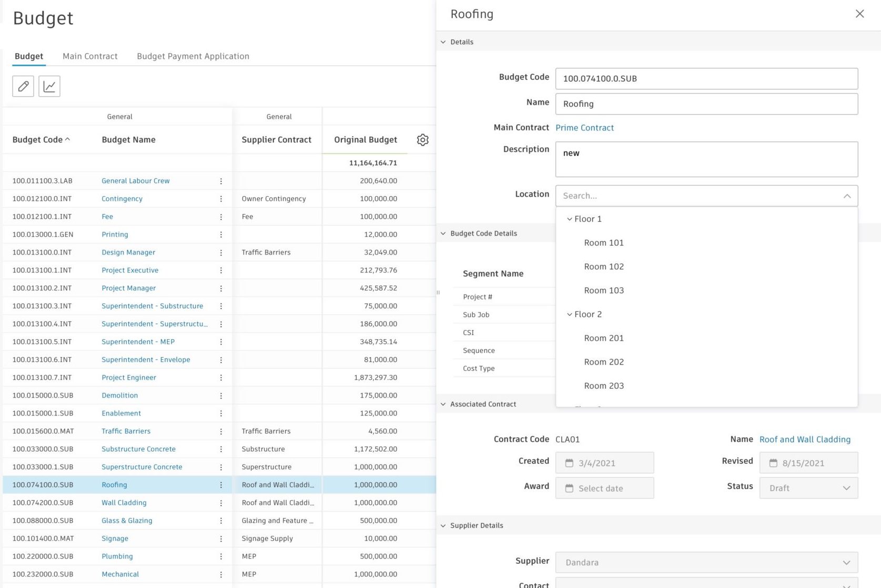Open row menu for Superintendent - Envelope
Screen dimensions: 881x588
pyautogui.click(x=221, y=360)
